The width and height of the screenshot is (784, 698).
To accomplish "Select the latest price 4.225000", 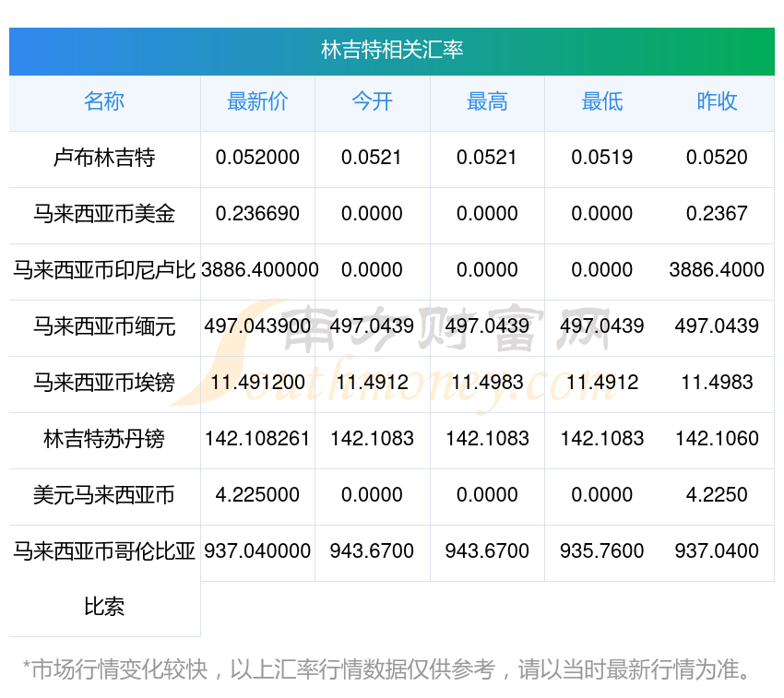I will [257, 495].
